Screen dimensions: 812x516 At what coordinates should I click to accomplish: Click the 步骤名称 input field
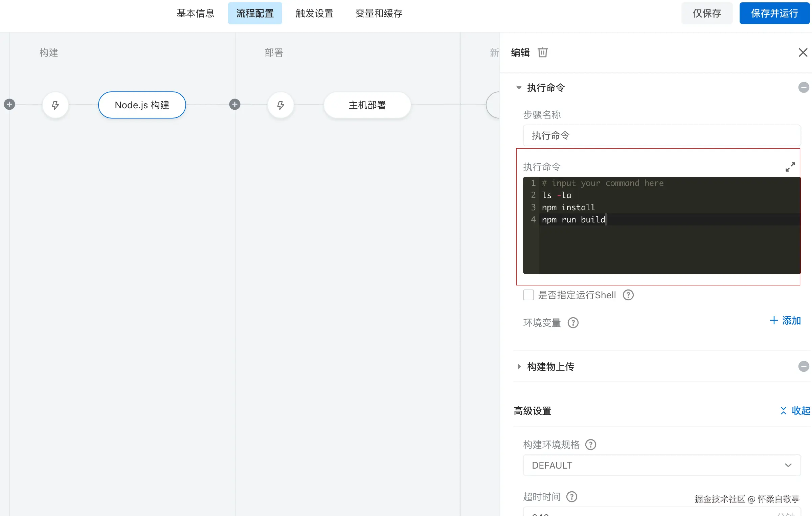click(661, 135)
